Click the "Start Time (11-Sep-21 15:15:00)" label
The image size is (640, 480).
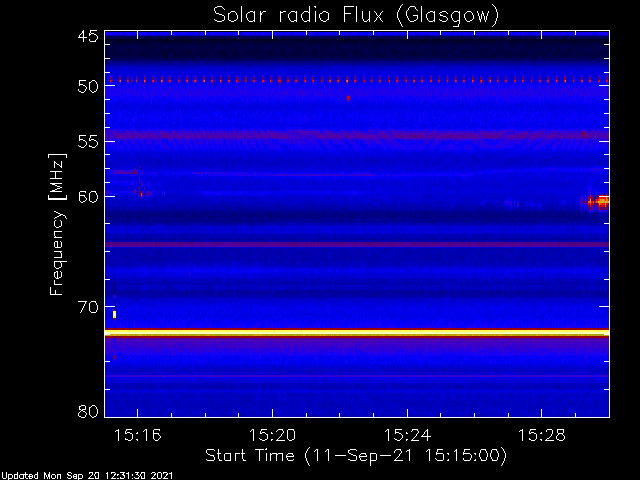point(356,456)
